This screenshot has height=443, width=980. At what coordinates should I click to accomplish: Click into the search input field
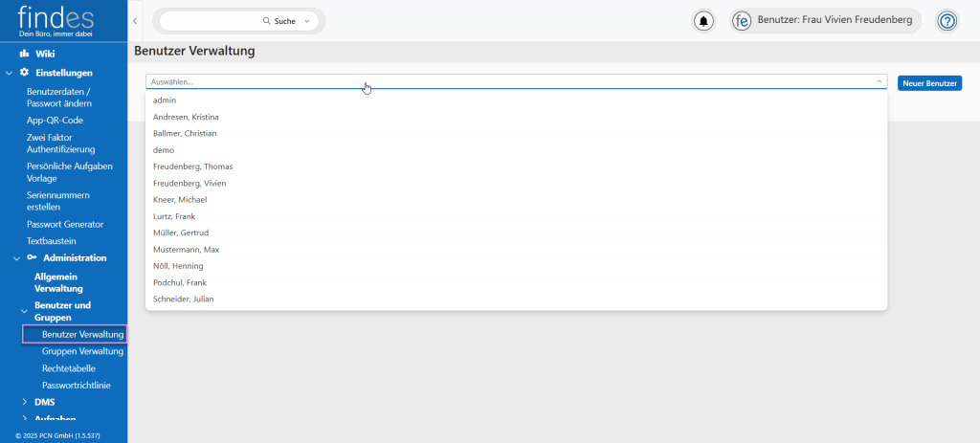pyautogui.click(x=211, y=21)
